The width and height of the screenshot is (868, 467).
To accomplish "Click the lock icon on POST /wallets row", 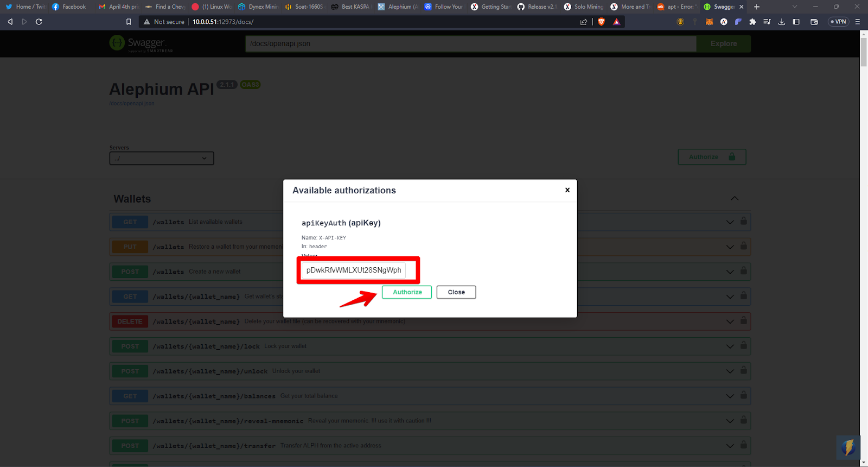I will point(744,270).
